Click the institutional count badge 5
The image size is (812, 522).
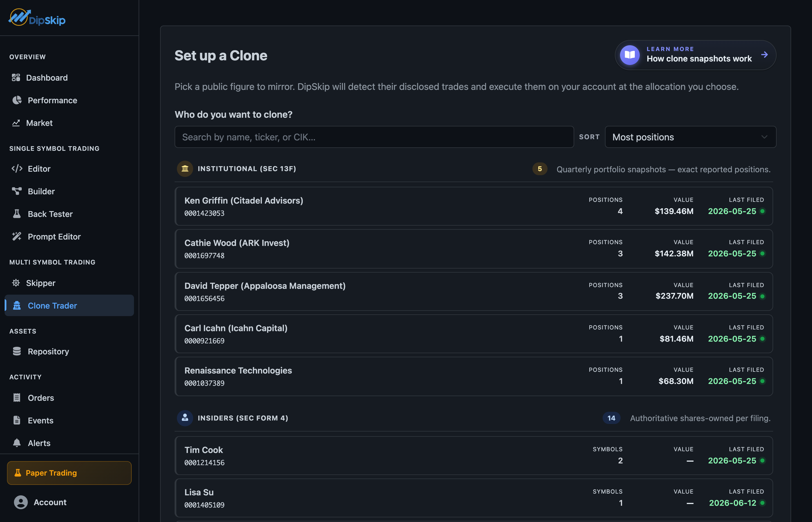click(539, 169)
